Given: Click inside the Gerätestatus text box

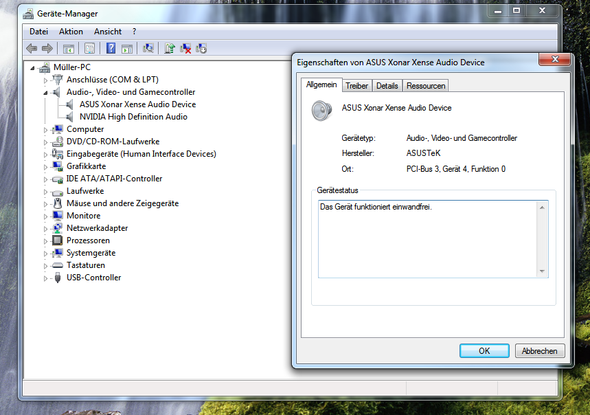Looking at the screenshot, I should [428, 239].
